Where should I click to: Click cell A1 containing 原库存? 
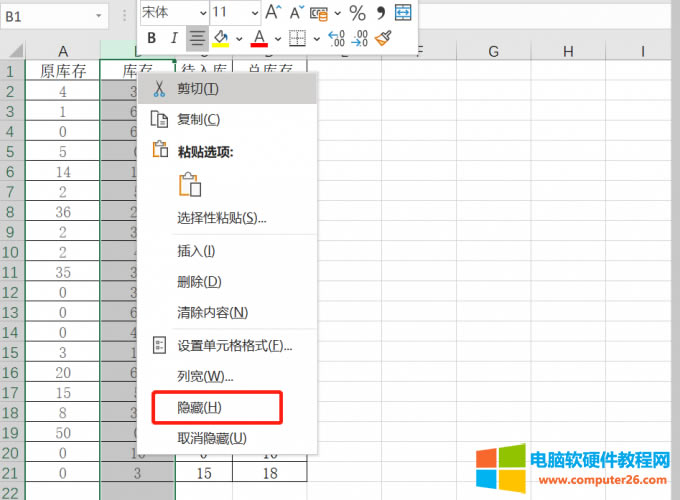[x=63, y=71]
